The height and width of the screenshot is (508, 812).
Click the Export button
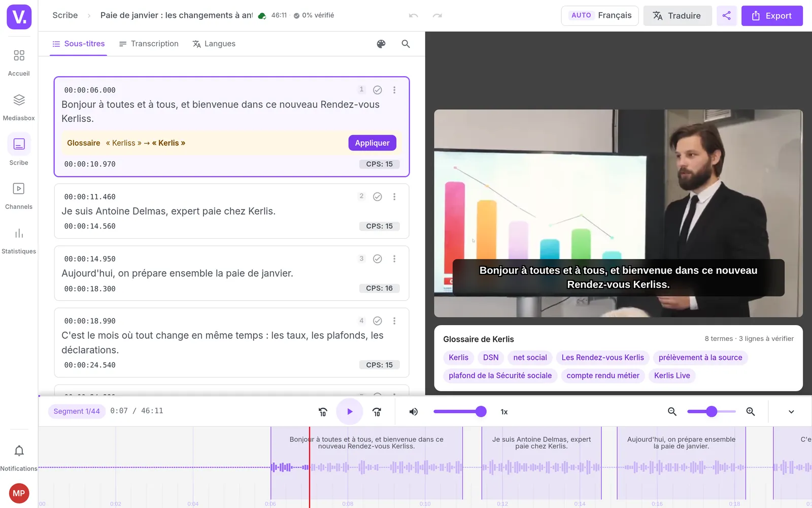[x=772, y=16]
